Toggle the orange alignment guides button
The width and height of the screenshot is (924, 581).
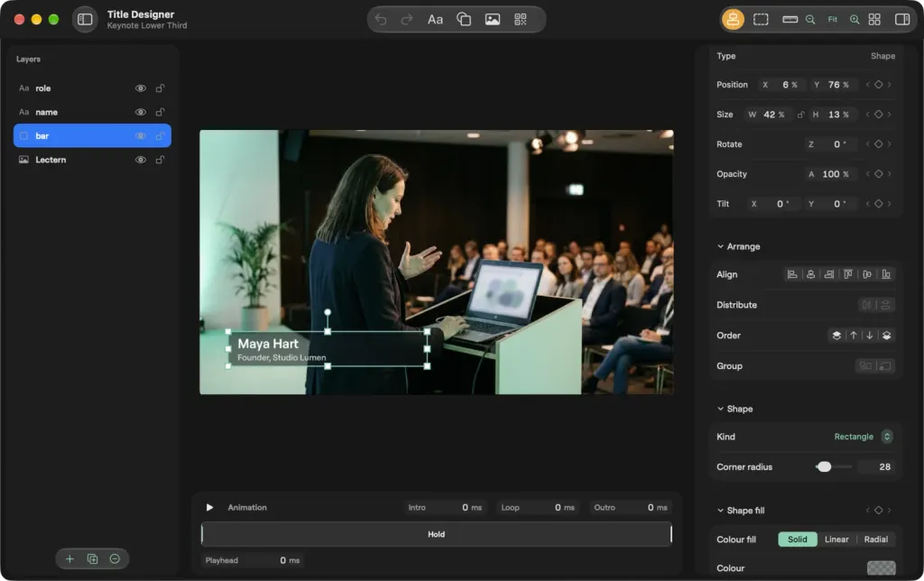tap(733, 20)
